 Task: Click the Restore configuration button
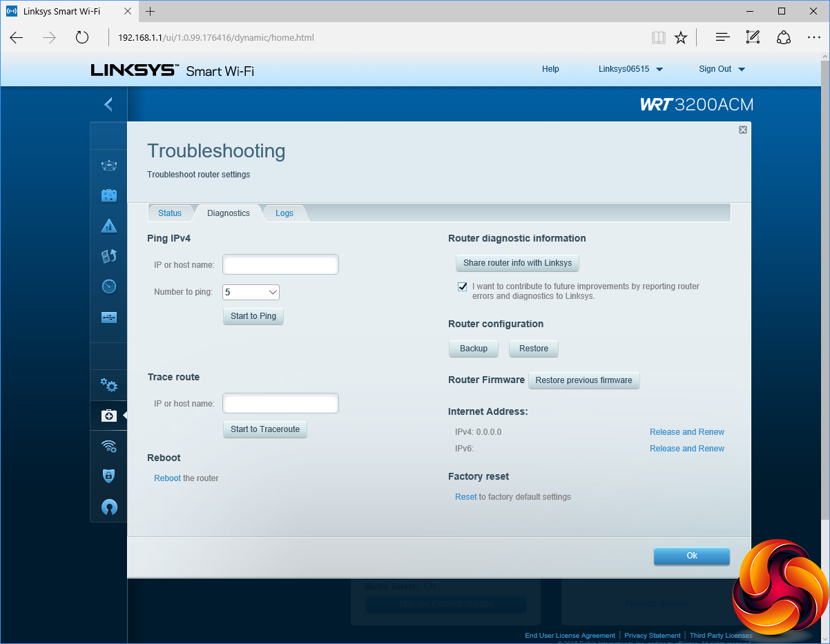(x=534, y=349)
